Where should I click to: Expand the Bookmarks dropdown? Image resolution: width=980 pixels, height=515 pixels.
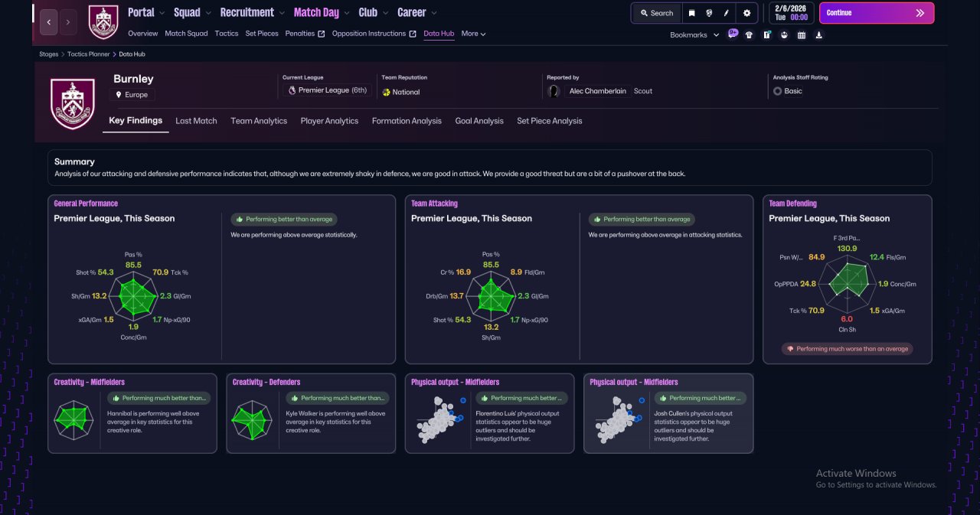click(x=694, y=34)
